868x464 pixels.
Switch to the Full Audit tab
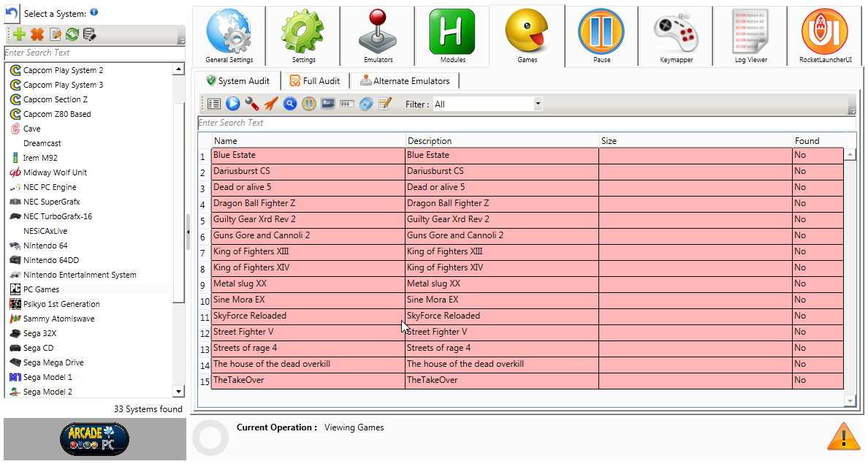click(x=315, y=81)
